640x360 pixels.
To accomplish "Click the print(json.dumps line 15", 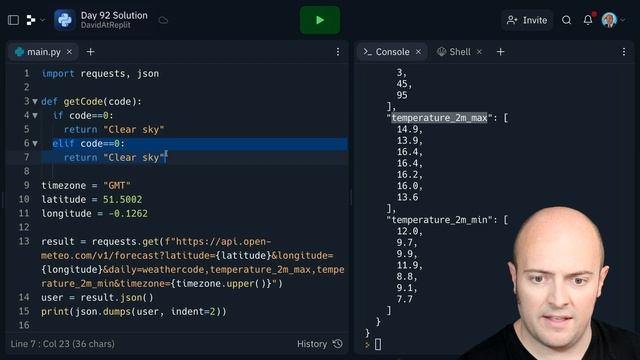I will click(133, 311).
